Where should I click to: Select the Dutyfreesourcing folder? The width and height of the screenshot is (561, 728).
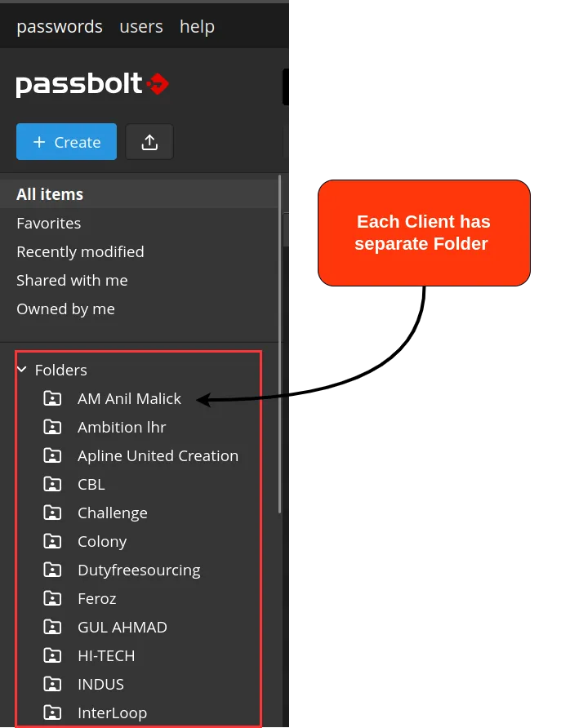[139, 570]
